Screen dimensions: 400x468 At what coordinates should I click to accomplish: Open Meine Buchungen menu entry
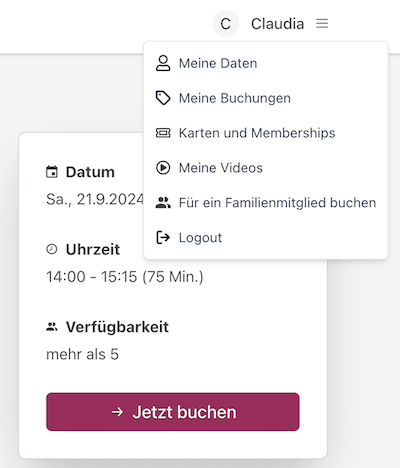266,98
